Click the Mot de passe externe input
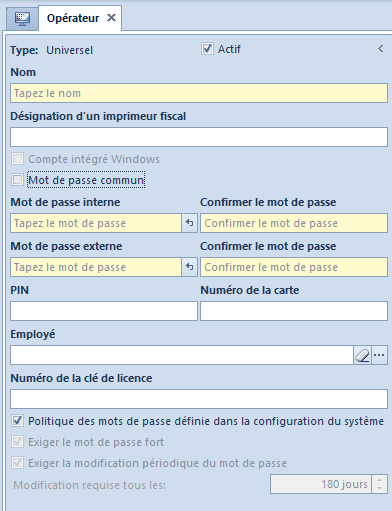Image resolution: width=392 pixels, height=511 pixels. click(96, 267)
